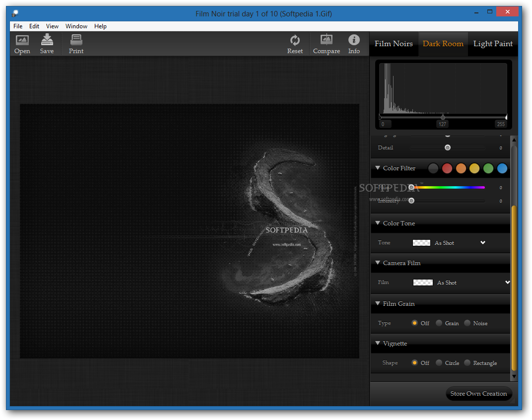Show the Info panel
This screenshot has height=420, width=532.
click(354, 44)
